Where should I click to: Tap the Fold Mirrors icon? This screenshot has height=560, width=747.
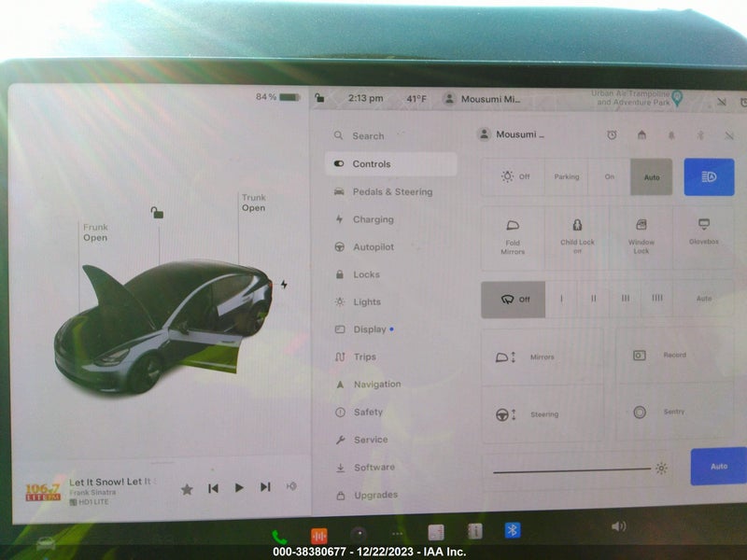tap(513, 226)
